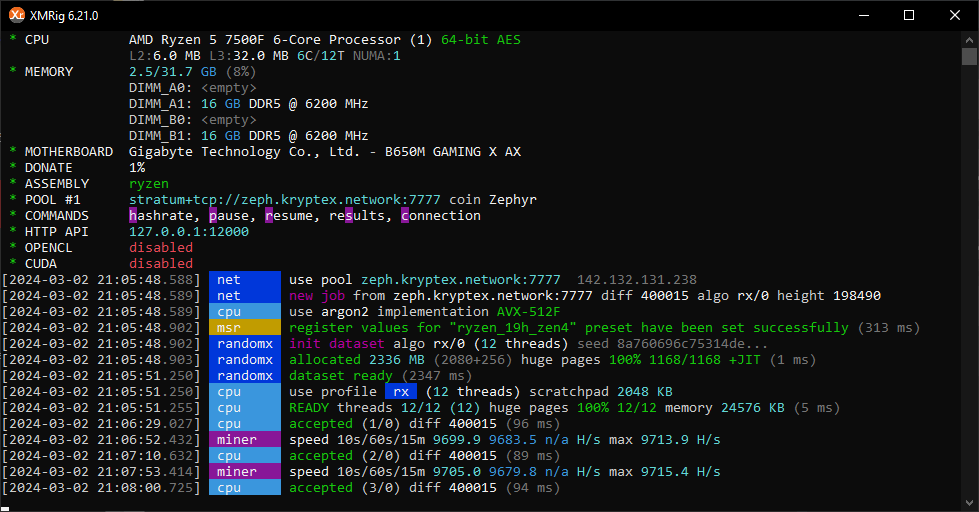The height and width of the screenshot is (512, 979).
Task: Click the stratum+tcp pool URL text
Action: (x=285, y=200)
